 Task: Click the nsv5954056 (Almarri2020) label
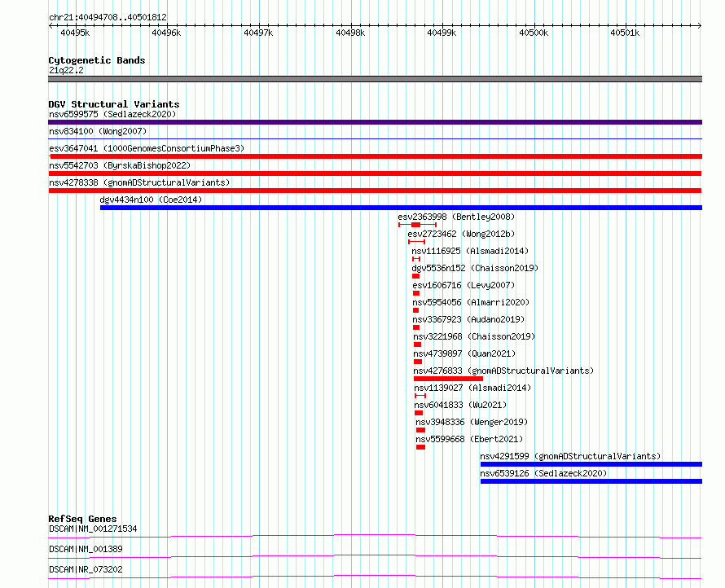[471, 302]
